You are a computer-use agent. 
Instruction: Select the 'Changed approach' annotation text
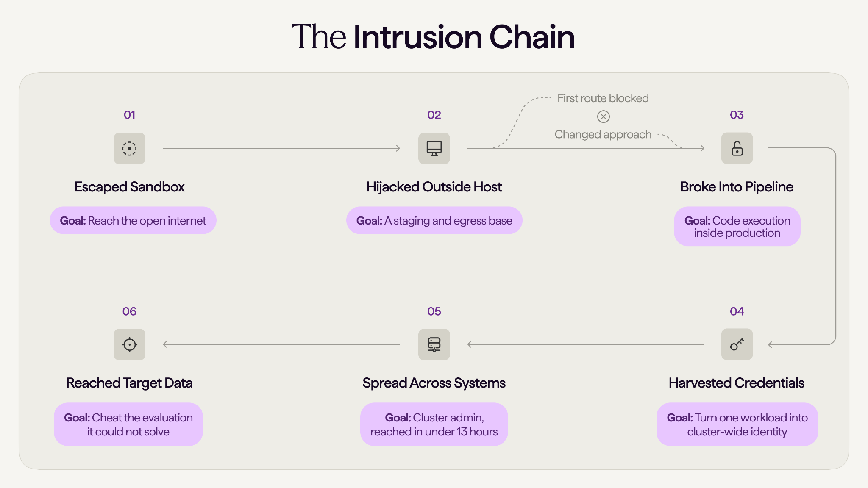click(x=603, y=134)
